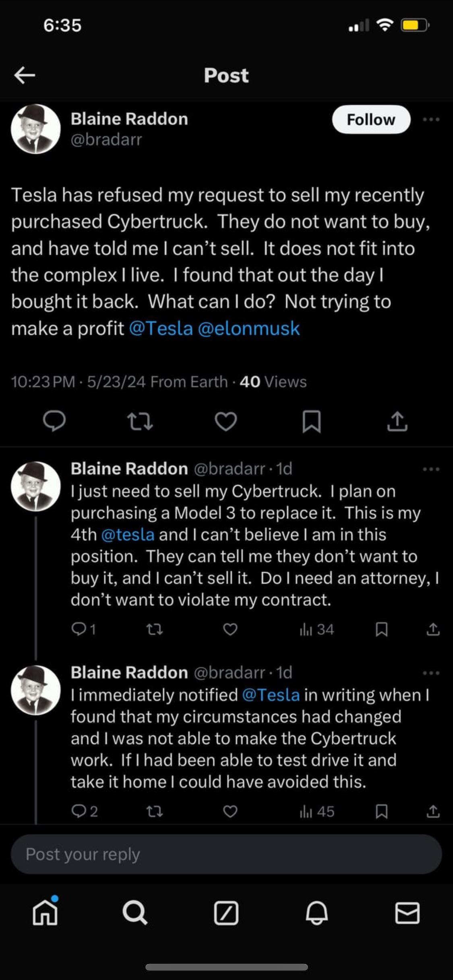
Task: Open Blaine Raddon's profile picture
Action: (x=36, y=129)
